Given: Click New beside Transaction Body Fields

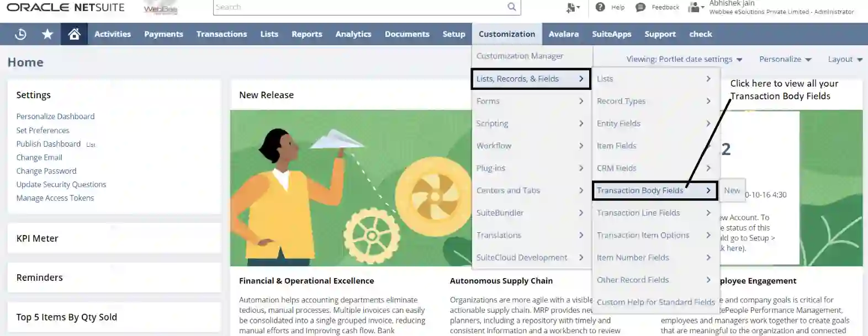Looking at the screenshot, I should pyautogui.click(x=732, y=190).
